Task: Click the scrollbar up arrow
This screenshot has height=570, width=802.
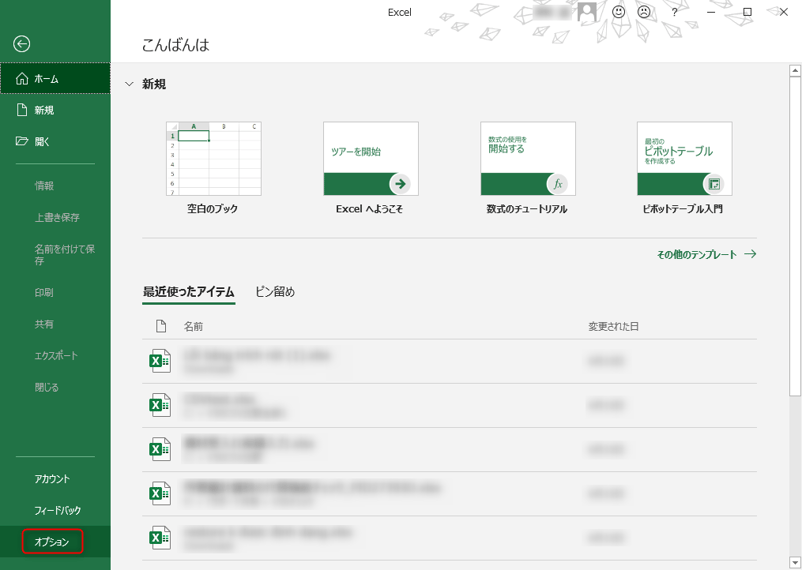Action: [x=795, y=71]
